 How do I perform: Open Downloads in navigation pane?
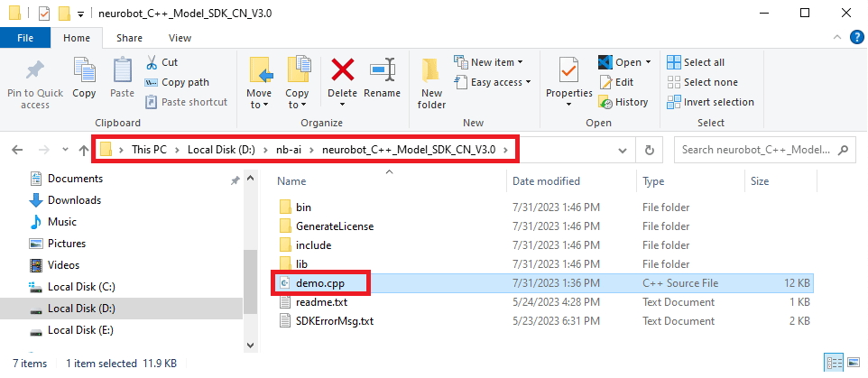(x=74, y=199)
